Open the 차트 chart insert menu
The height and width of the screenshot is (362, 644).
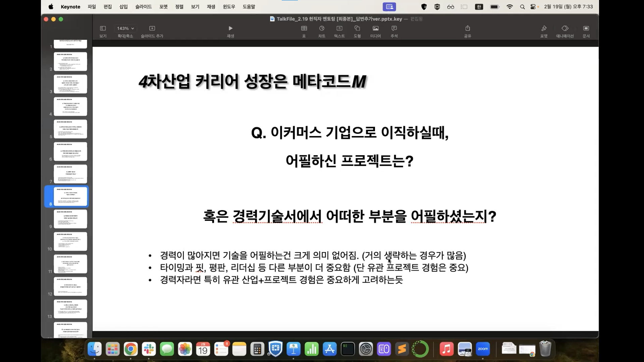322,28
